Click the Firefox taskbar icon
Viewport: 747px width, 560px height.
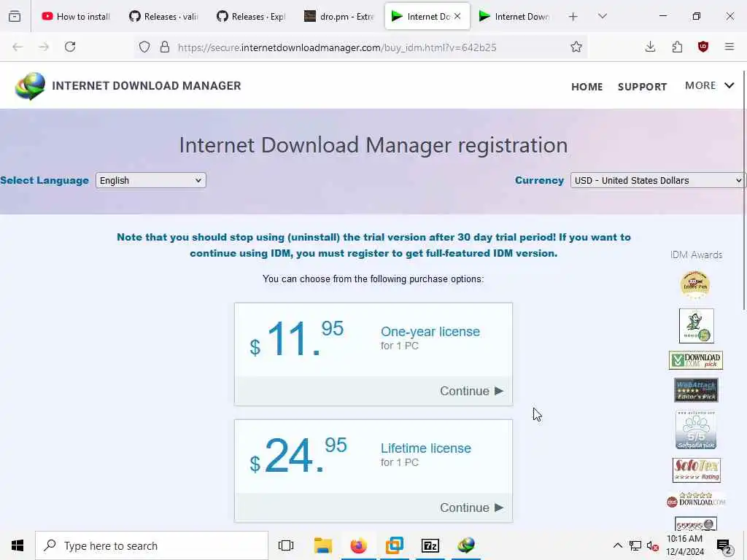click(358, 545)
